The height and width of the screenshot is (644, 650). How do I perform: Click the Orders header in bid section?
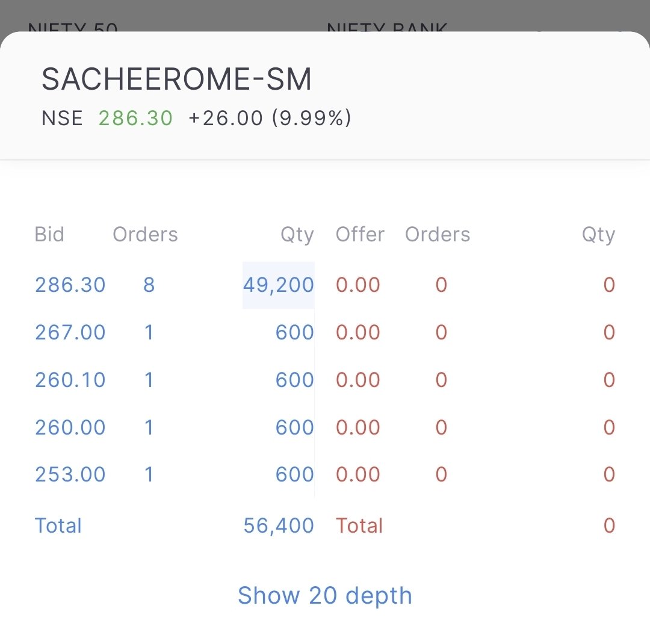[145, 234]
